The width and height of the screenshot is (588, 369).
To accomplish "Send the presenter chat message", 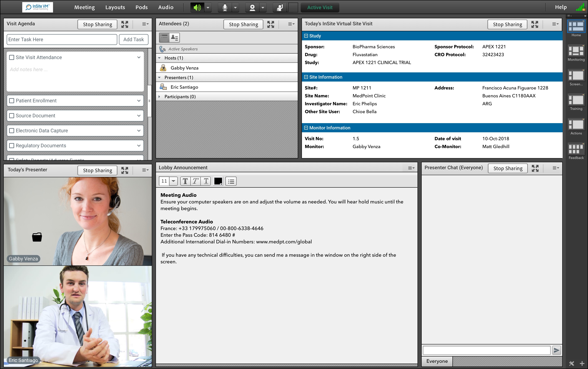I will pos(557,350).
